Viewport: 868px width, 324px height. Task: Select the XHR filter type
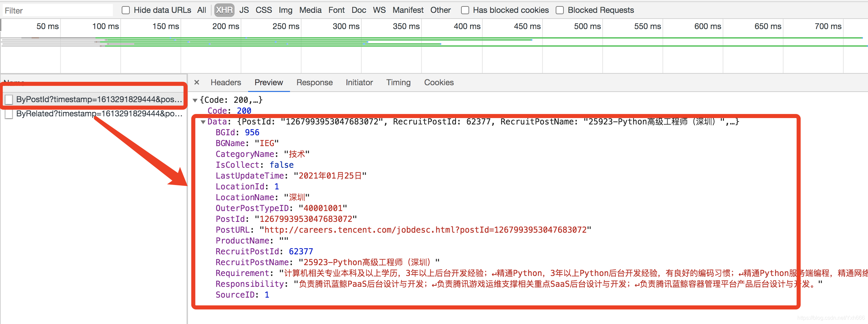point(224,10)
